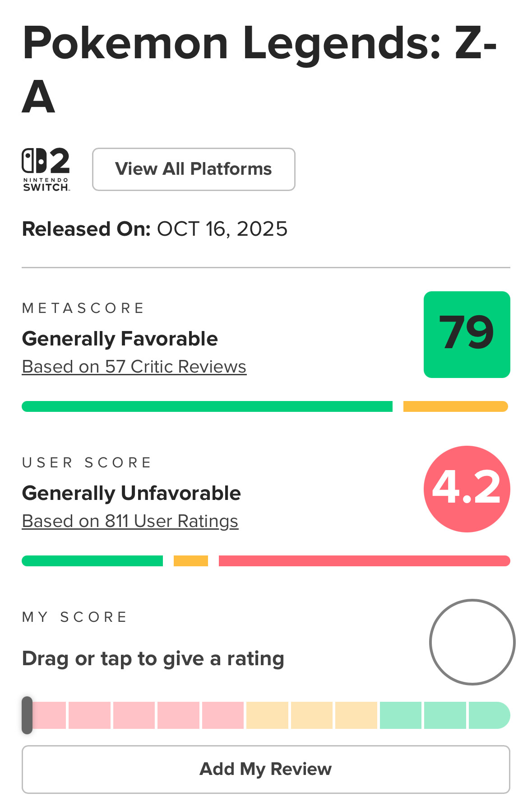Select red negative segment of user score bar
The height and width of the screenshot is (807, 532).
(x=364, y=561)
